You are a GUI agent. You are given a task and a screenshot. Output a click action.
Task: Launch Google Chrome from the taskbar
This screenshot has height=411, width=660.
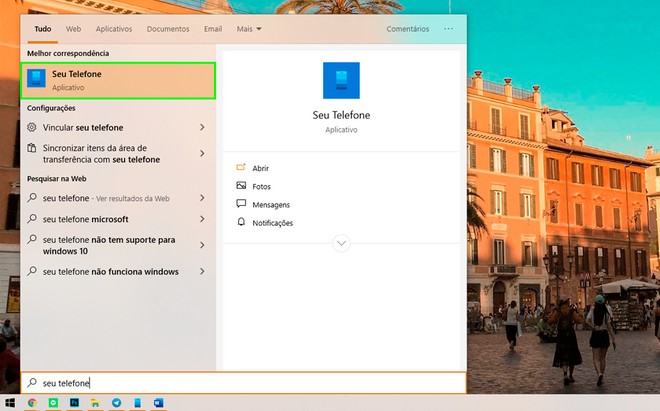point(32,403)
